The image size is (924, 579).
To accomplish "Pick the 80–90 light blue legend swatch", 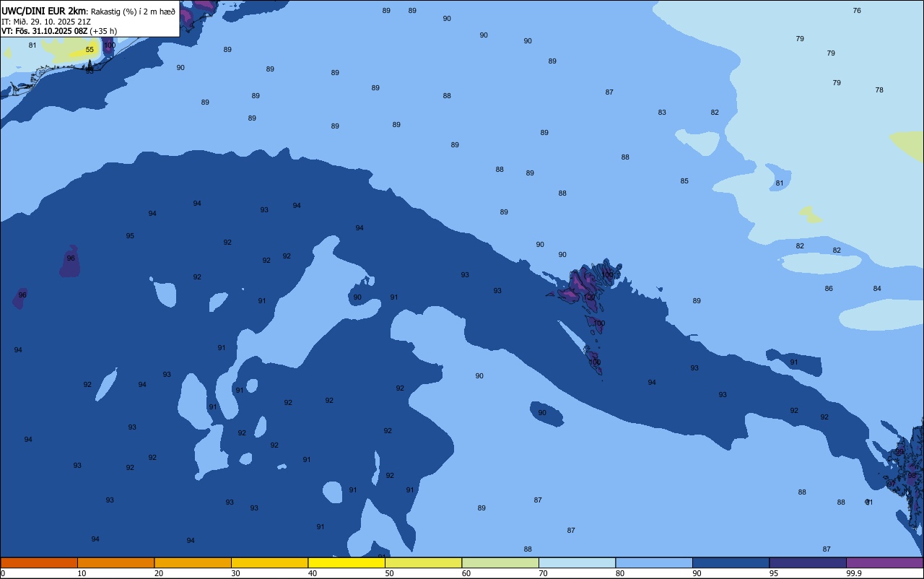I will pyautogui.click(x=654, y=562).
